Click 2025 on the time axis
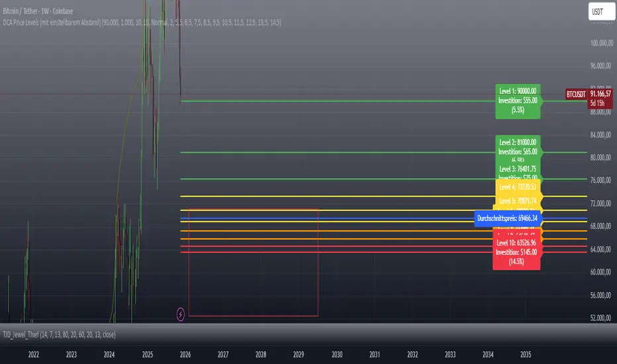The image size is (617, 364). 148,355
